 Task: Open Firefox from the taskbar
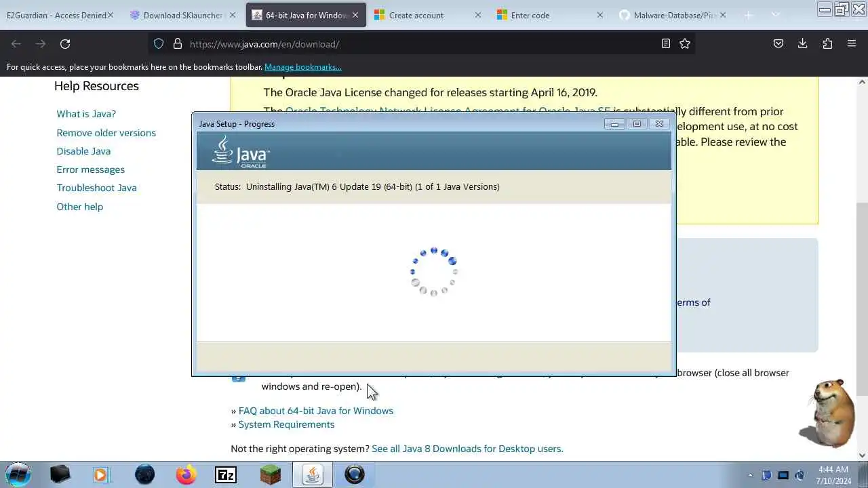186,474
